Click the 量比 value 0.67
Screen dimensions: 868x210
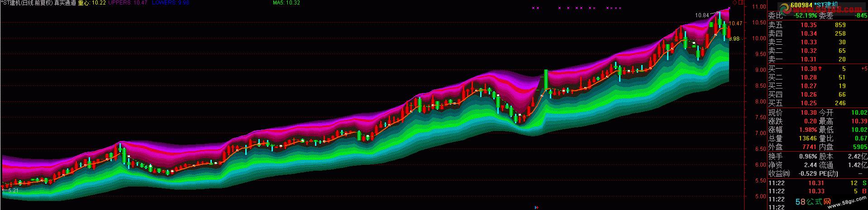pyautogui.click(x=861, y=138)
